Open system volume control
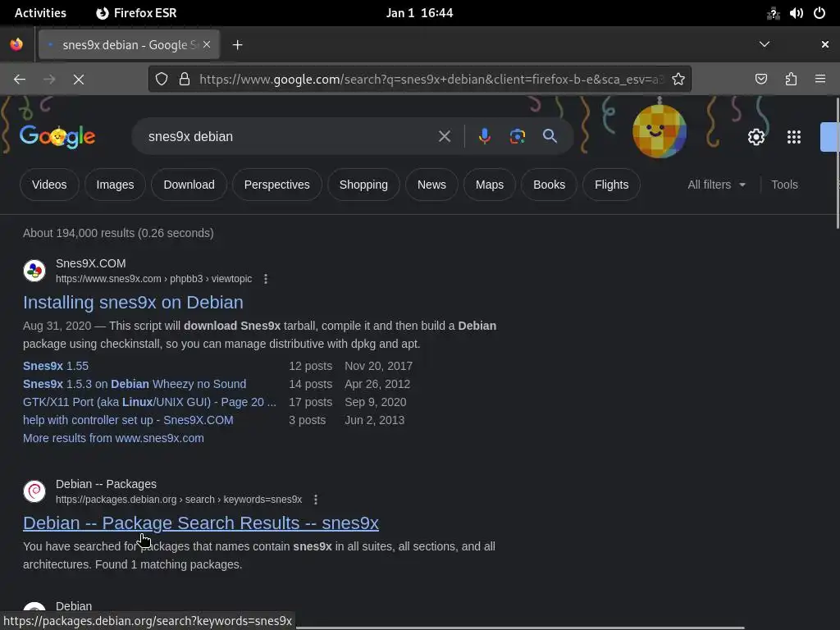Screen dimensions: 840x630 pos(796,13)
